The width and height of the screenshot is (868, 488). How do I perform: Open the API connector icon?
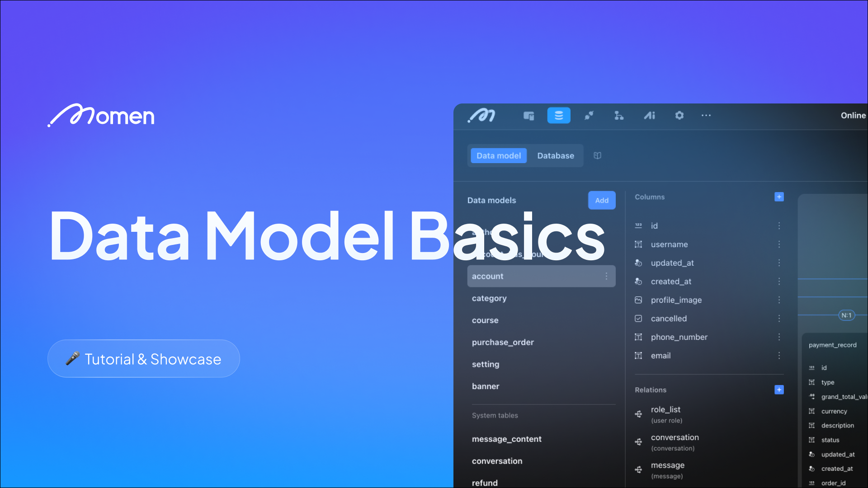point(589,116)
